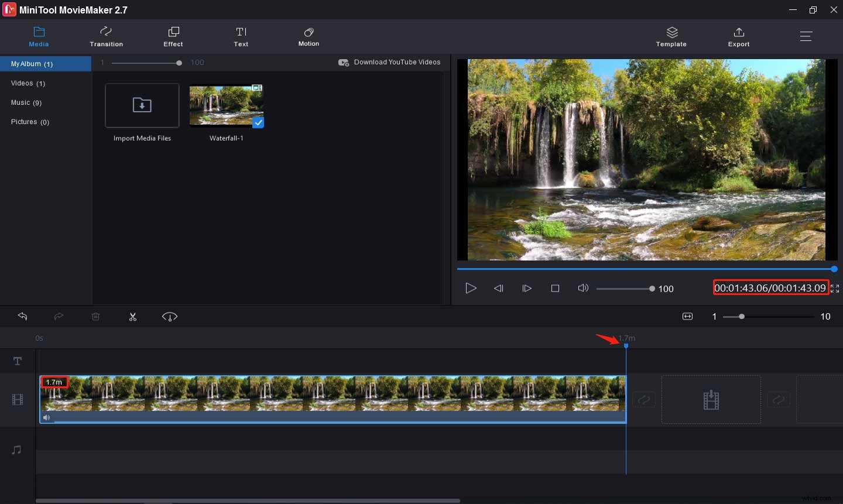
Task: Select the Waterfall-1 media thumbnail
Action: (226, 105)
